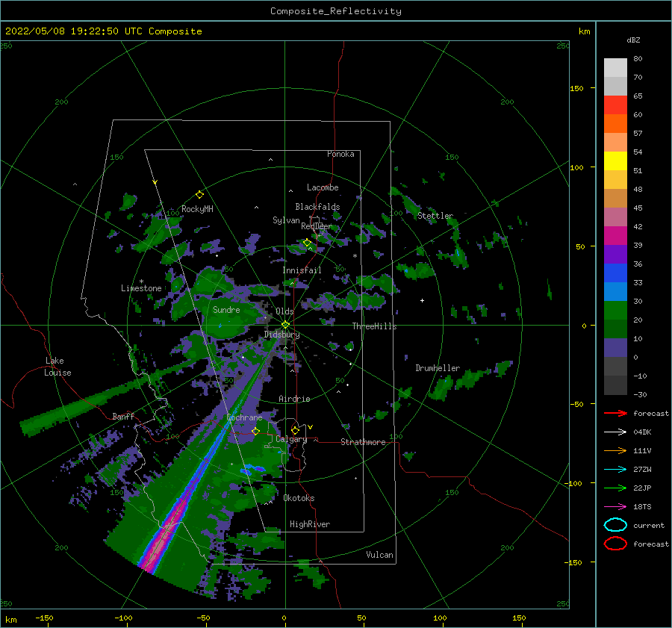
Task: Click the Airdrie label
Action: [x=294, y=399]
